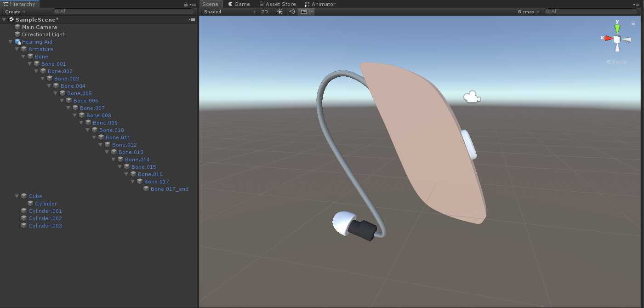Viewport: 644px width, 308px height.
Task: Open the Shaded draw mode dropdown
Action: pyautogui.click(x=229, y=11)
